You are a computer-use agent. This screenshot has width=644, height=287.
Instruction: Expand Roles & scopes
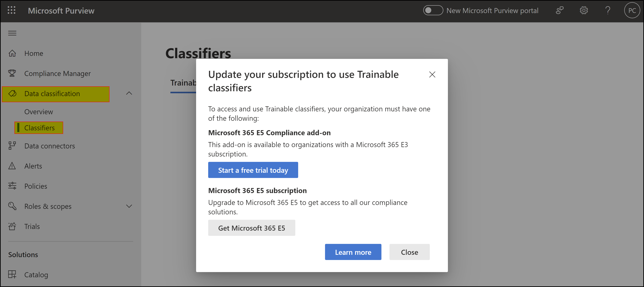(129, 206)
